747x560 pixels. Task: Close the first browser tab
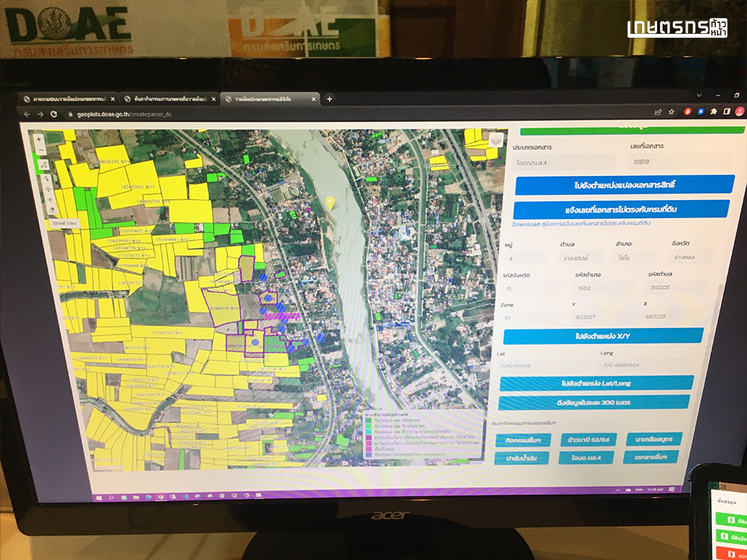[113, 99]
